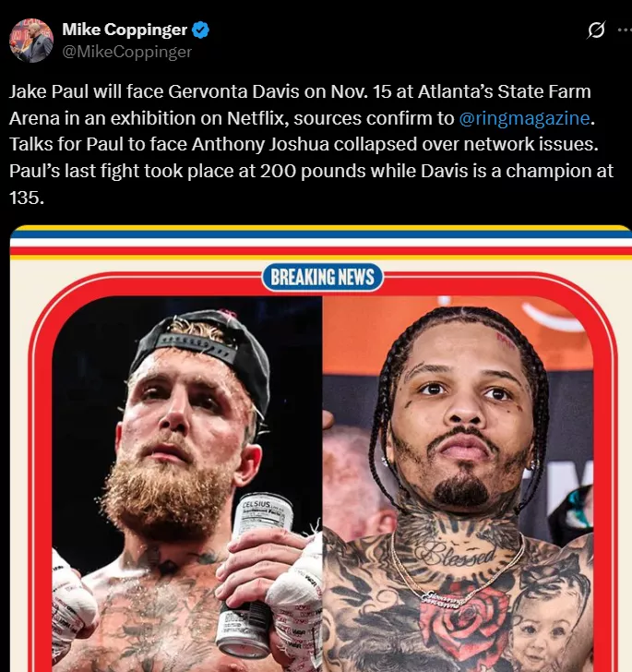This screenshot has height=672, width=632.
Task: Click the Mike Coppinger display name
Action: (125, 30)
